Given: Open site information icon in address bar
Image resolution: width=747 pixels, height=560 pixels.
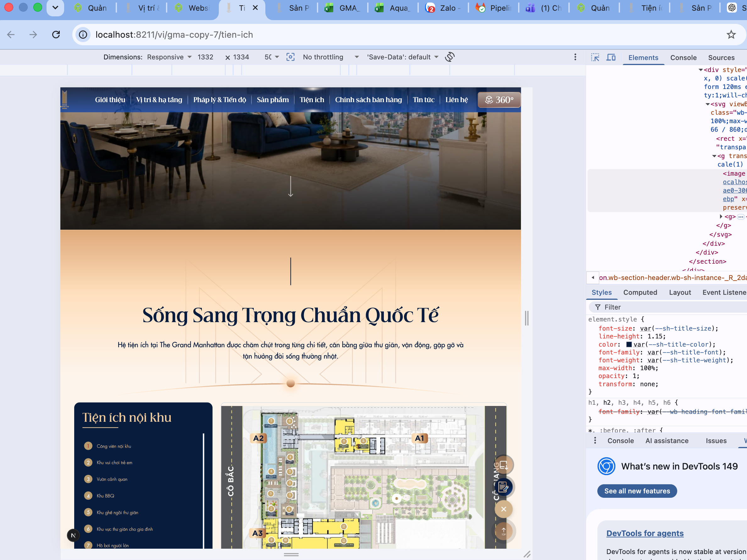Looking at the screenshot, I should (x=83, y=35).
